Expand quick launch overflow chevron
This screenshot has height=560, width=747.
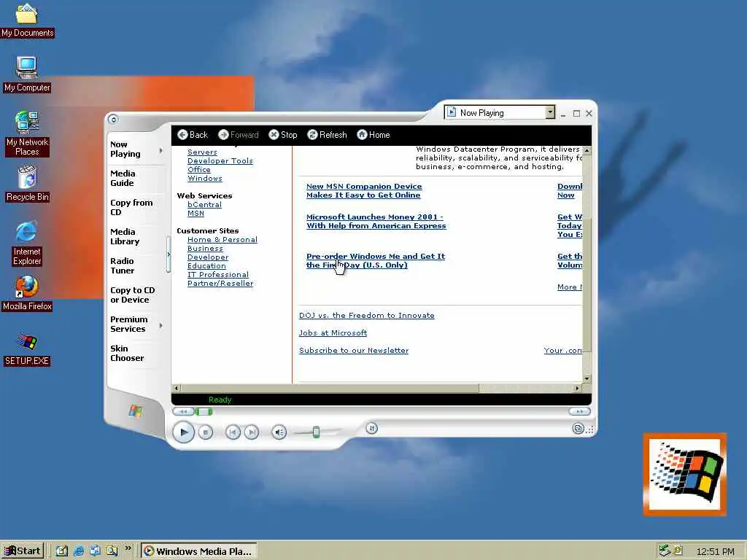coord(128,548)
